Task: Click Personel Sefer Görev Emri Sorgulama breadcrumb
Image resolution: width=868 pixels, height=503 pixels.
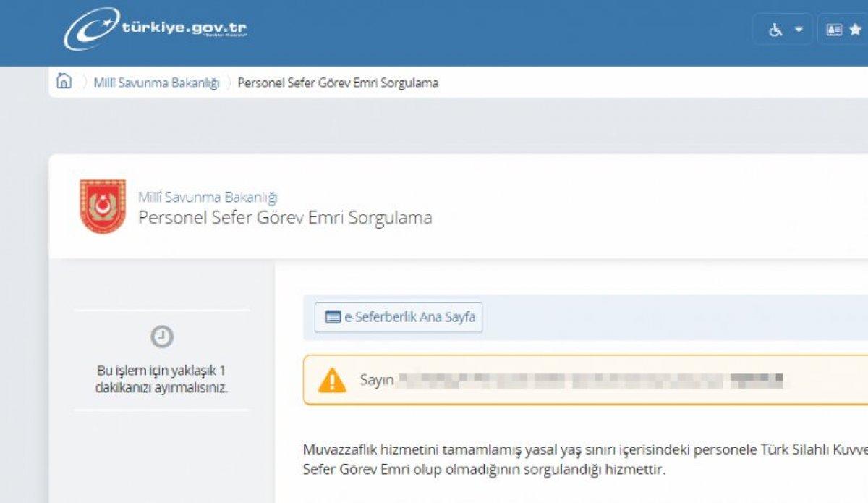Action: (337, 83)
